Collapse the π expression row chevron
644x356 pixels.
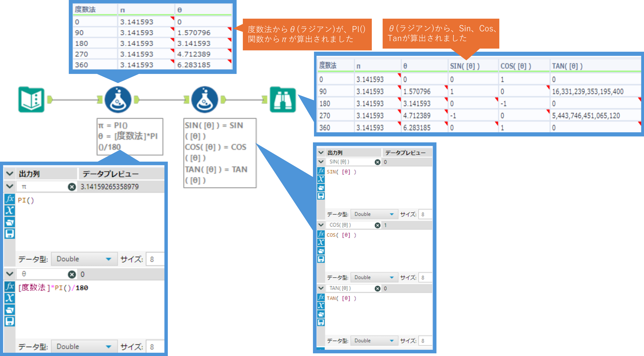click(x=9, y=186)
